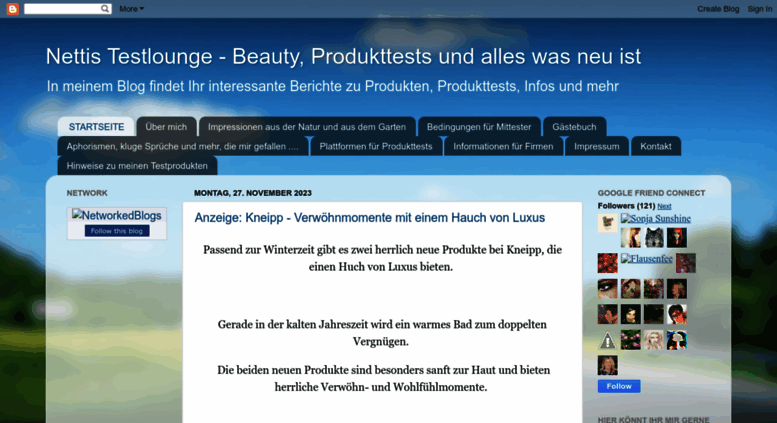Open Plattformen für Produkttests tab
The width and height of the screenshot is (777, 423).
tap(376, 146)
